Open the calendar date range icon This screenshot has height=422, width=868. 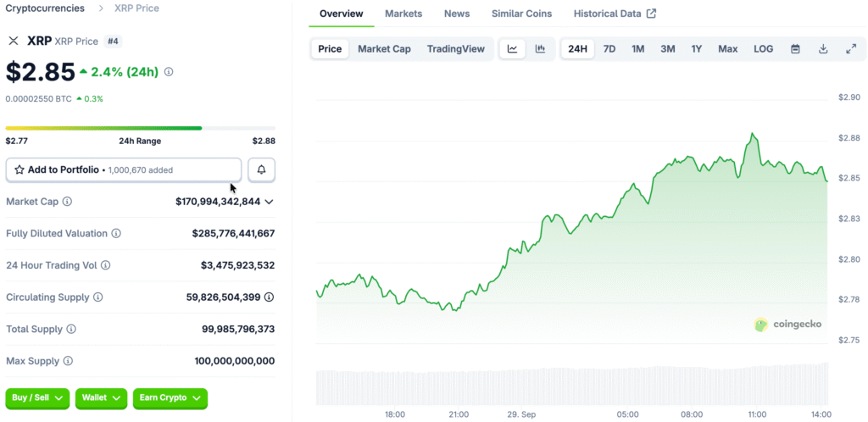pyautogui.click(x=795, y=48)
